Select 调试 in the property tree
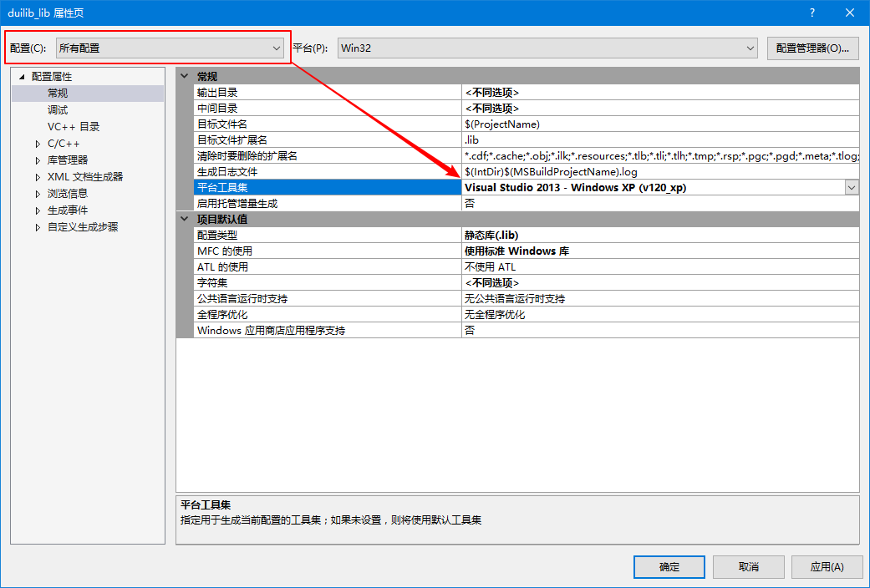Viewport: 870px width, 588px height. pos(58,110)
